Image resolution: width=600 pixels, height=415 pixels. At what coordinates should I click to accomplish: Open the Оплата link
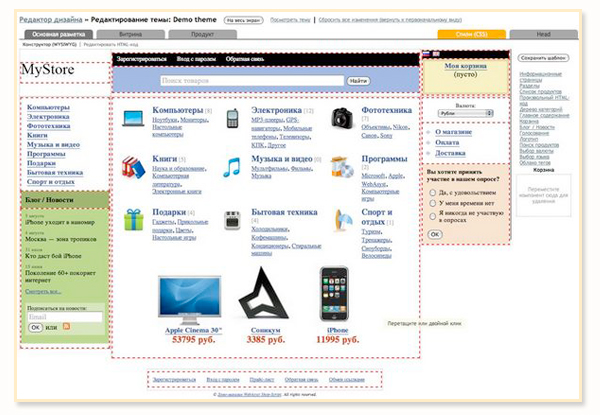point(447,142)
